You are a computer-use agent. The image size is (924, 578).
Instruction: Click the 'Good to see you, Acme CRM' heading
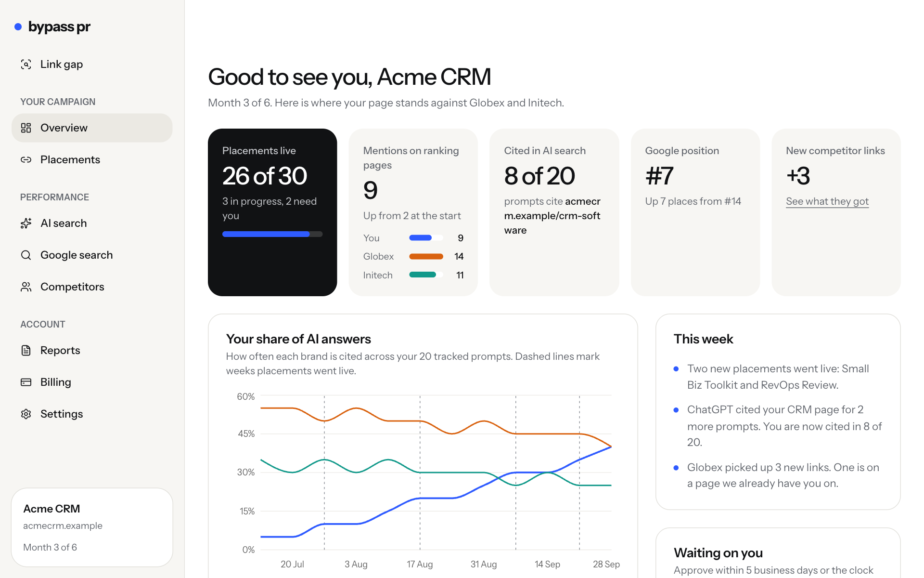click(349, 77)
